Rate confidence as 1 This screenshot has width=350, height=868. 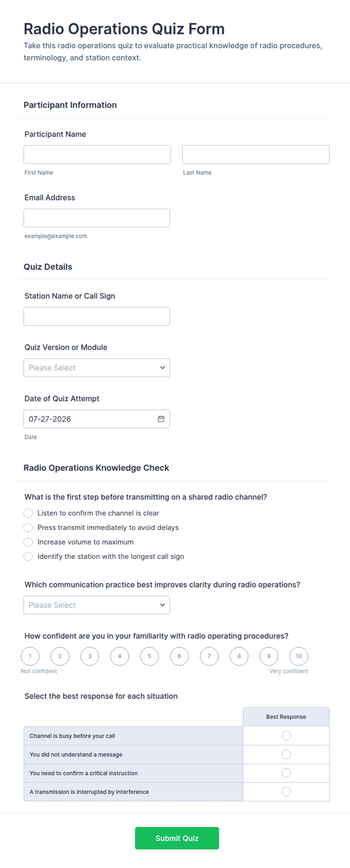30,656
